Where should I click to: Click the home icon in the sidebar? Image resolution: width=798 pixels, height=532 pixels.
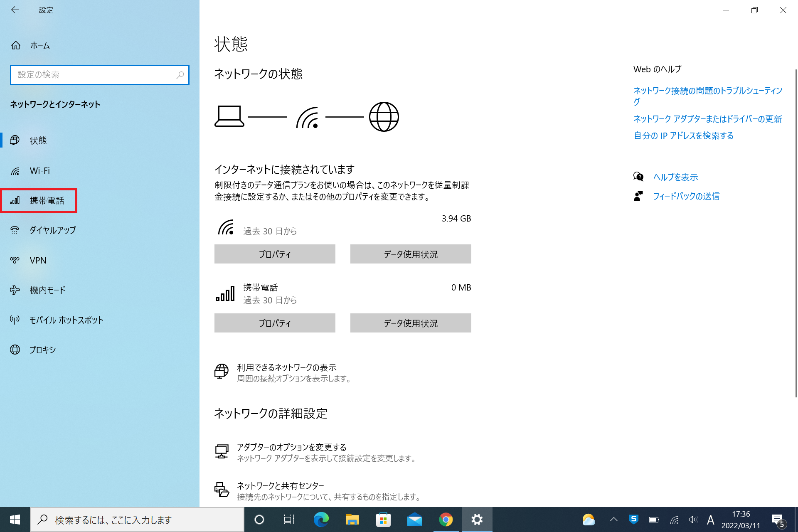click(x=16, y=45)
